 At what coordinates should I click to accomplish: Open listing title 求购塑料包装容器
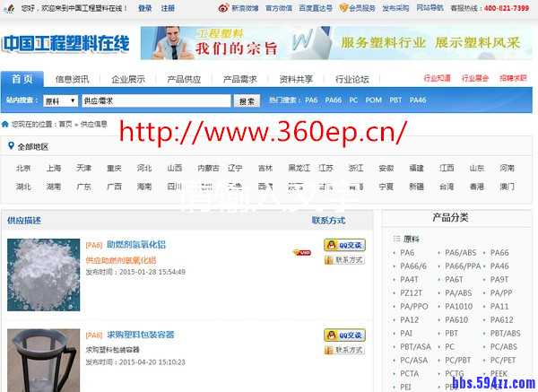(x=141, y=335)
